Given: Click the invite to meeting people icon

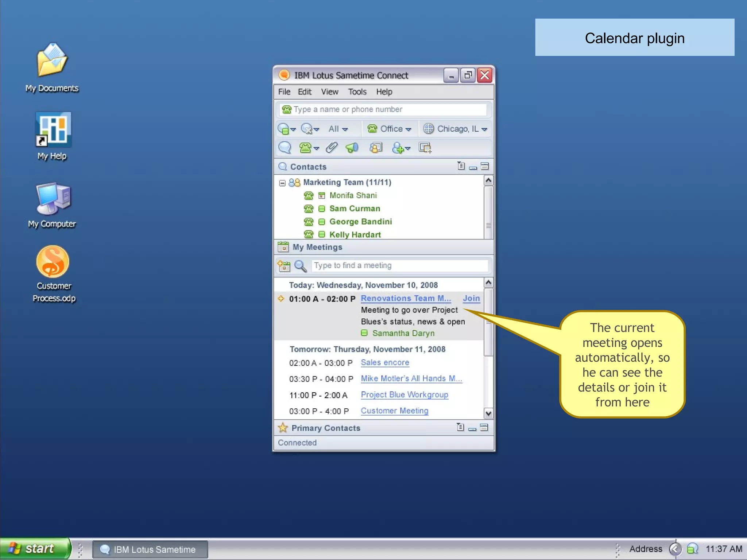Looking at the screenshot, I should pyautogui.click(x=376, y=148).
